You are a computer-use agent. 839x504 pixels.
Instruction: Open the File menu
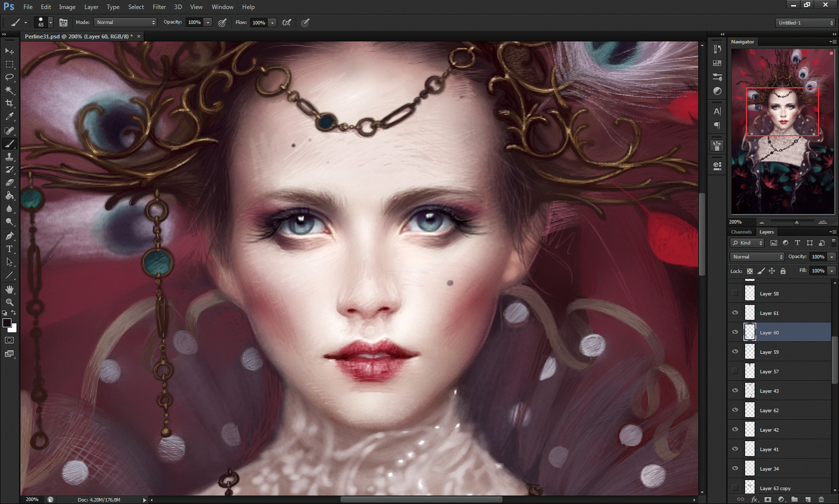pos(28,7)
